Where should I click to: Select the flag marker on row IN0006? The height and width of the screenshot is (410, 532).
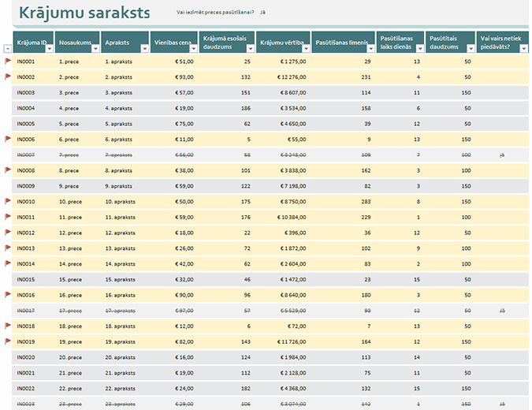pyautogui.click(x=9, y=139)
